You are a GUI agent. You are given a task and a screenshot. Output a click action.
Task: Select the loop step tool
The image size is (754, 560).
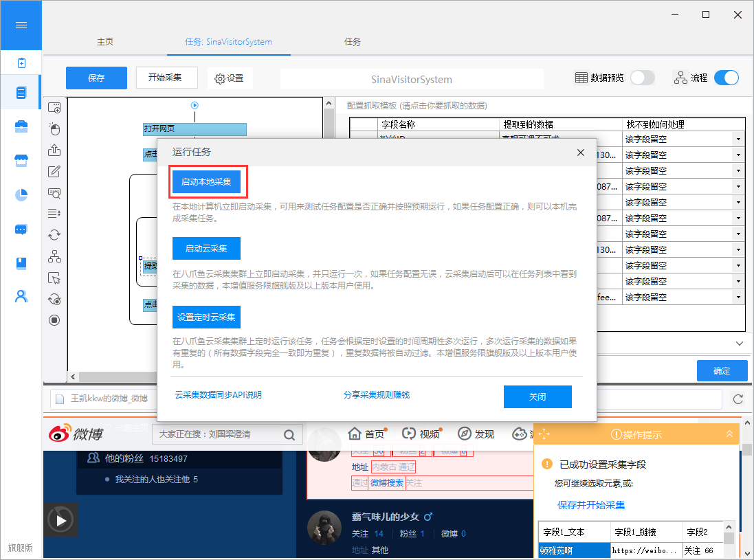click(54, 234)
